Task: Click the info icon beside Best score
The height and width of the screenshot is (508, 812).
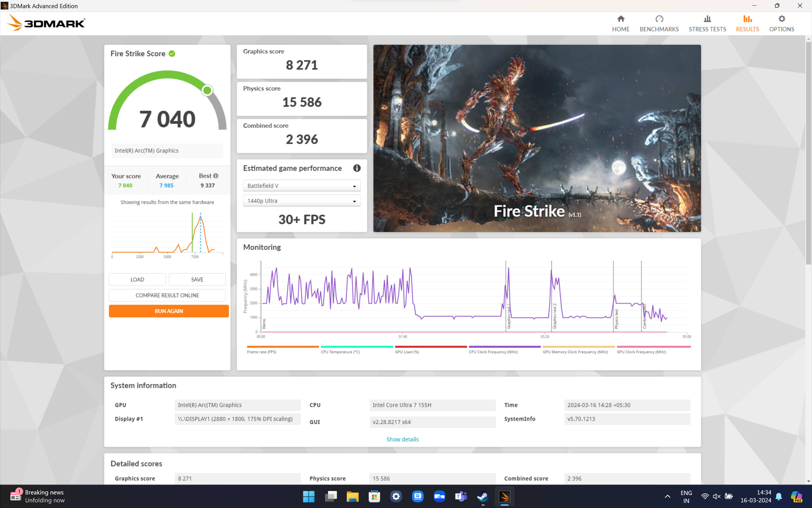Action: [216, 176]
